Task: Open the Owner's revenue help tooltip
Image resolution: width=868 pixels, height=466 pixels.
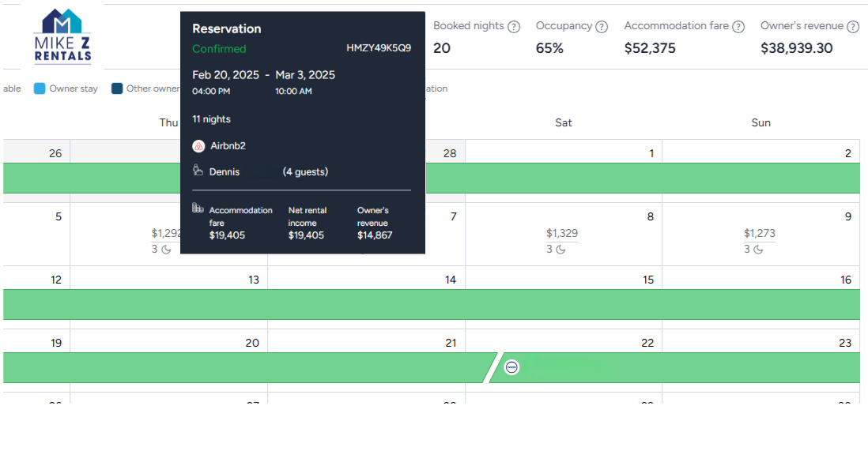Action: [853, 26]
